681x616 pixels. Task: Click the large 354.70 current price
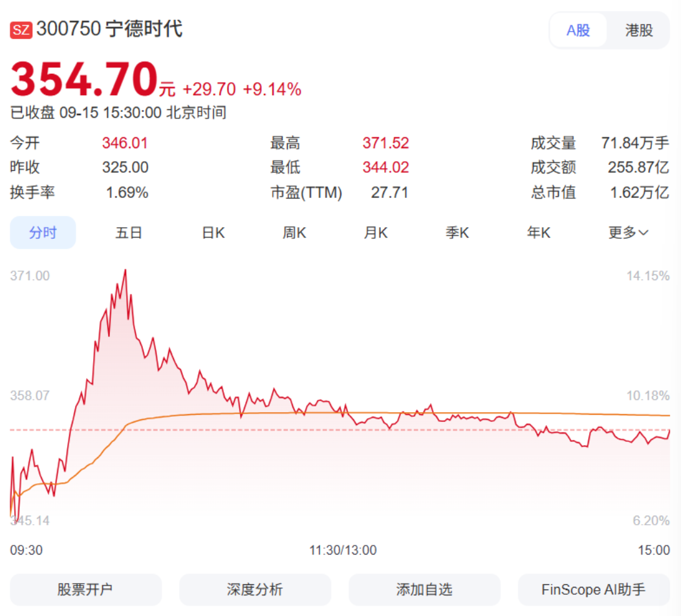[x=84, y=80]
